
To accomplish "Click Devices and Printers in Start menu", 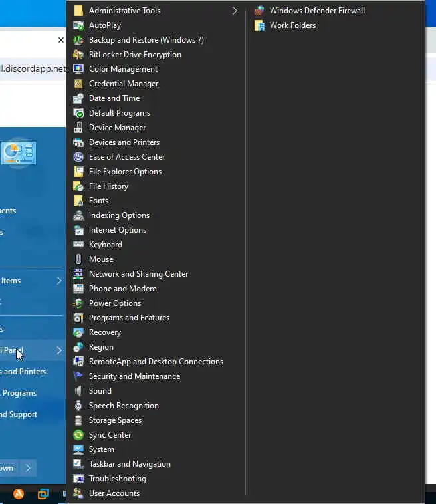I will 23,372.
